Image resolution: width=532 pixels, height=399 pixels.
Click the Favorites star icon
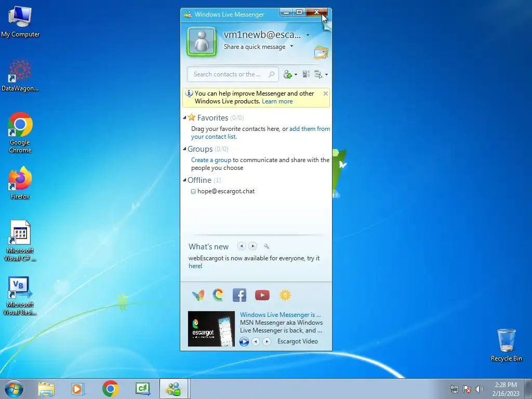192,117
